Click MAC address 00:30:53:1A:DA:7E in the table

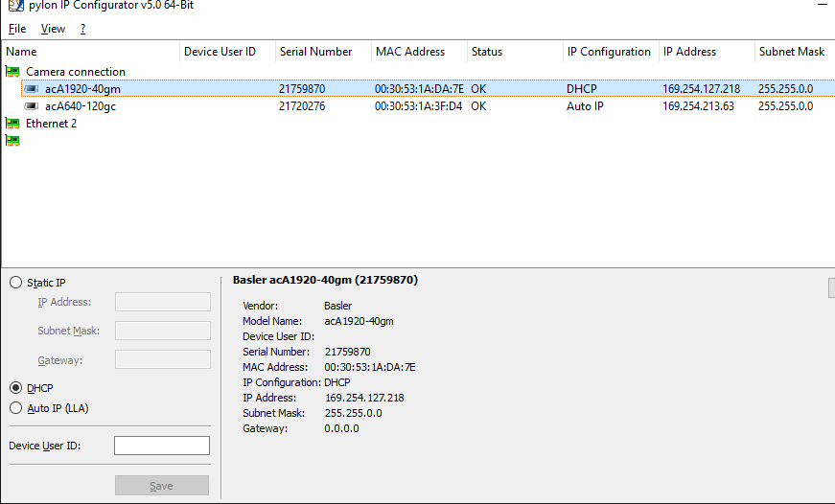[x=419, y=89]
